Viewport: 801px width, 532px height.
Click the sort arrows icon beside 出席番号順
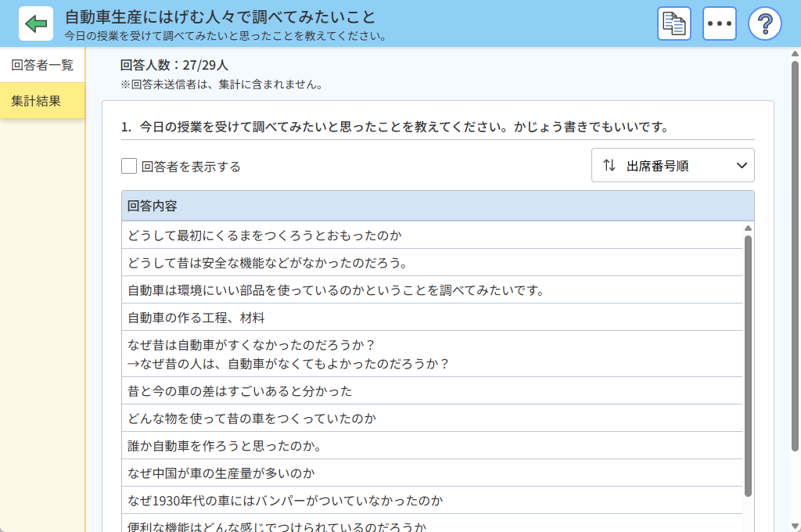click(610, 166)
